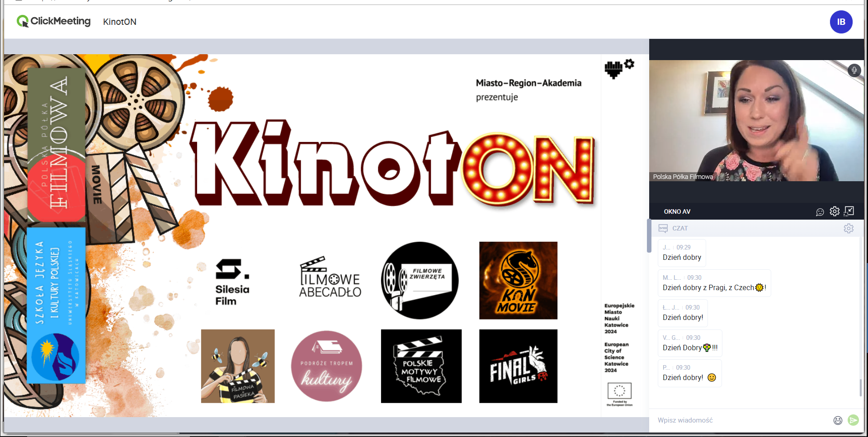
Task: Toggle the microphone icon on video
Action: pos(854,70)
